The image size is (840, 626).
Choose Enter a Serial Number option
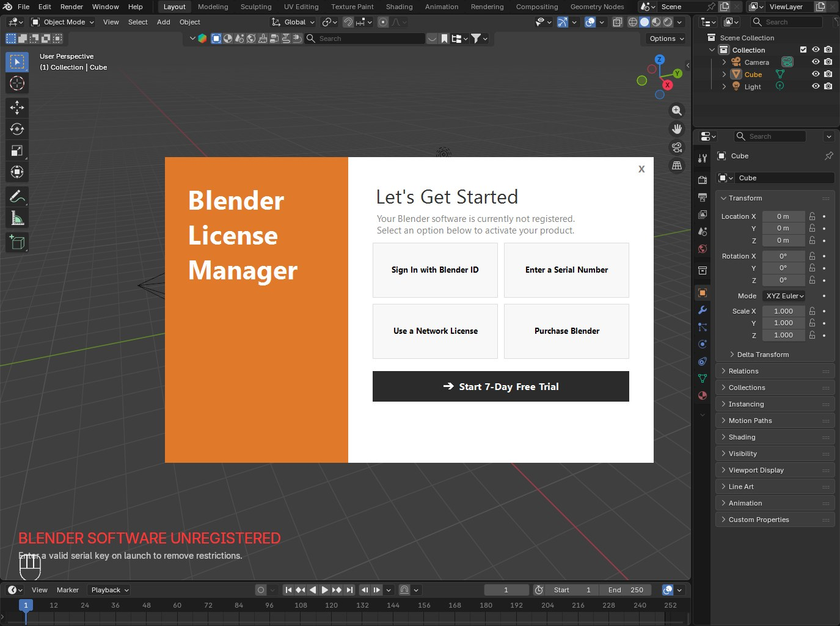coord(566,270)
